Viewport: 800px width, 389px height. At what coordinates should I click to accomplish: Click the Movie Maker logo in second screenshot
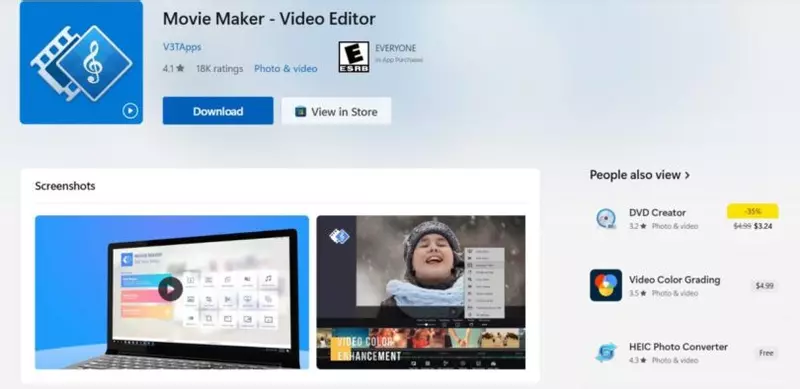(339, 236)
